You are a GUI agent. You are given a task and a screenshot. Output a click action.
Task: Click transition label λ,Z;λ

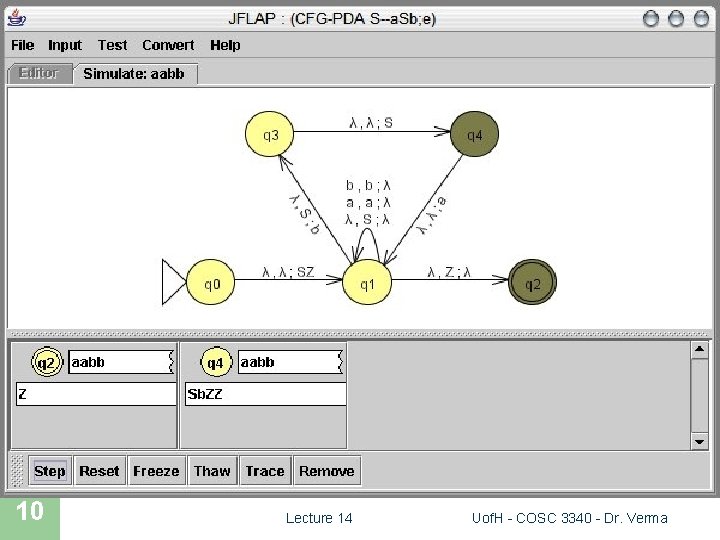pyautogui.click(x=449, y=272)
